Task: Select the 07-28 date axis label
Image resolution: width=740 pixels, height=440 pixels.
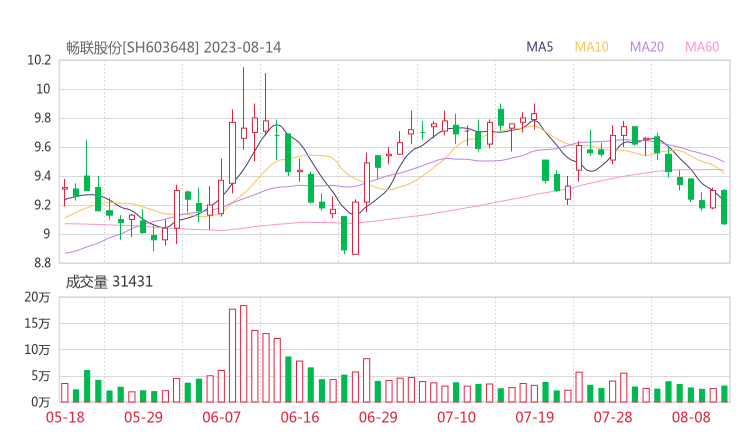Action: [613, 417]
